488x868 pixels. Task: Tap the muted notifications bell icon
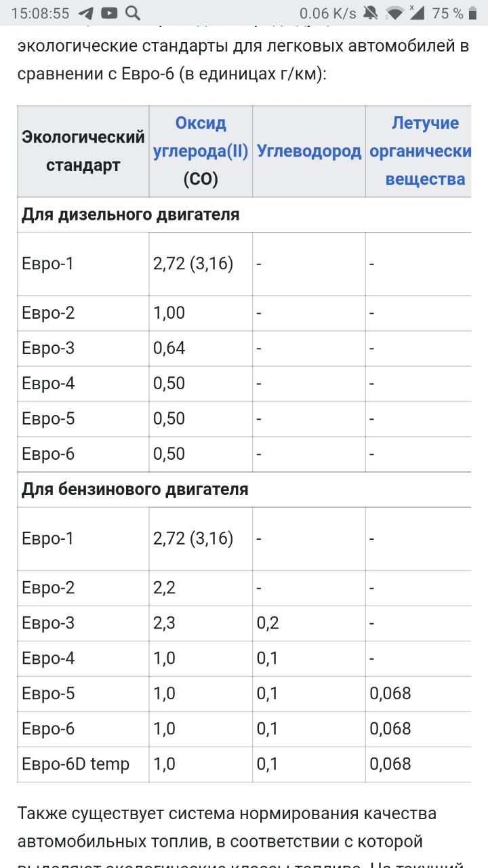pyautogui.click(x=370, y=13)
